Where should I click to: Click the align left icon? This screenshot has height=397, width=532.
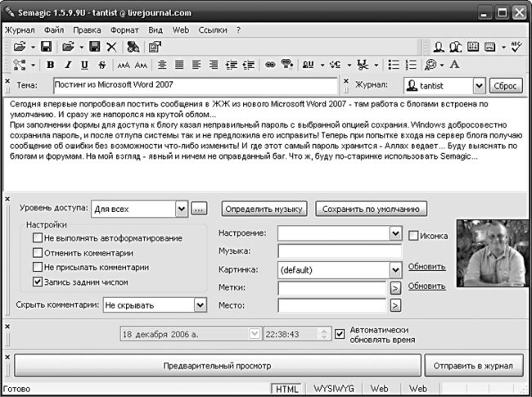pos(196,65)
